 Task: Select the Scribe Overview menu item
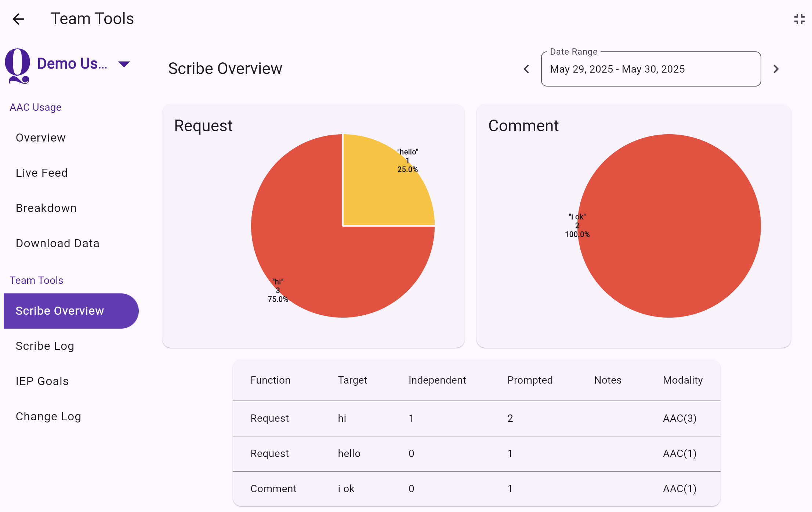click(x=60, y=311)
